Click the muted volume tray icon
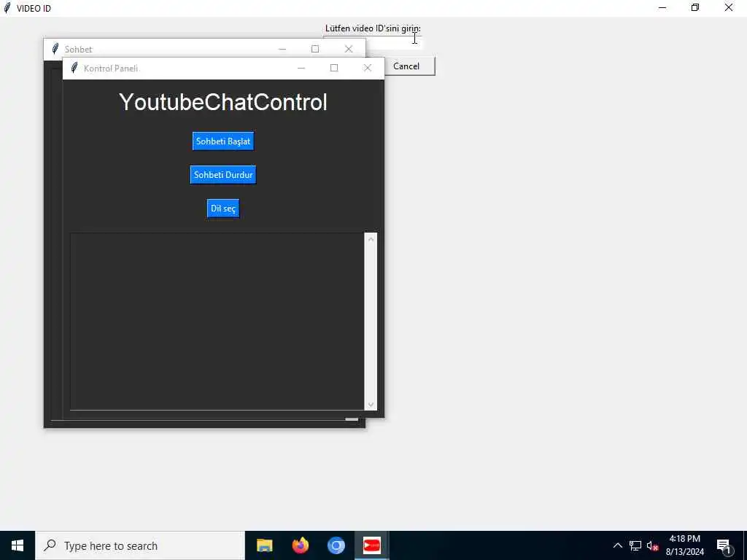The width and height of the screenshot is (747, 560). point(652,545)
